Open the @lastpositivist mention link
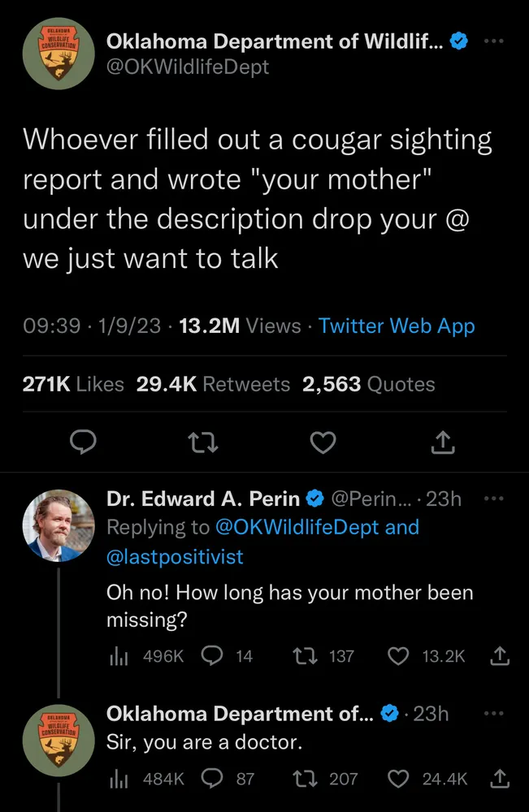 (175, 557)
